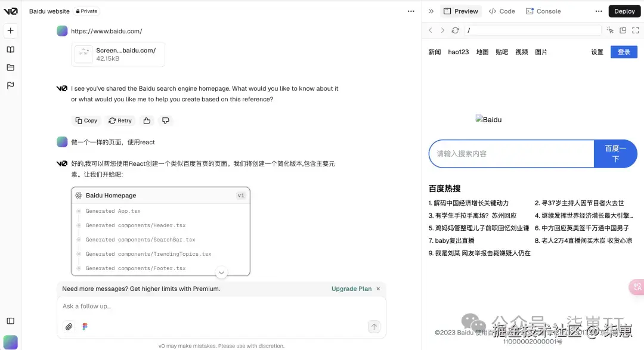Switch to the Code tab
The image size is (644, 350).
click(502, 11)
